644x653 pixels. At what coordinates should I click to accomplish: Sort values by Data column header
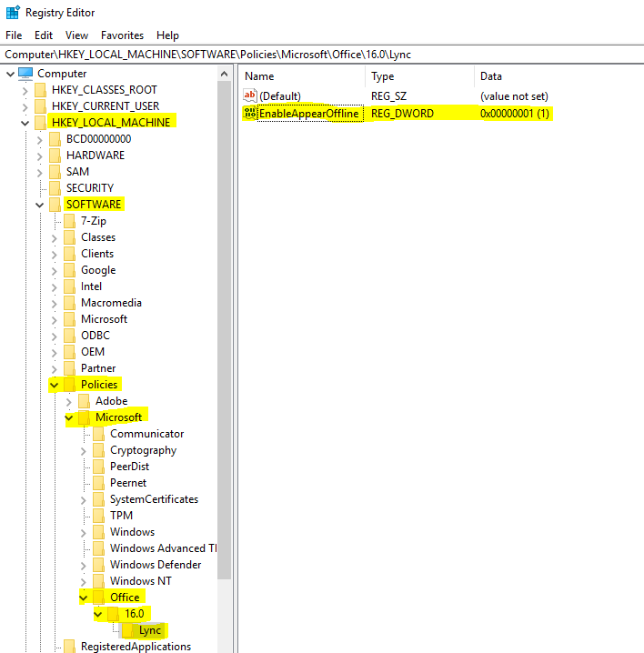point(558,76)
